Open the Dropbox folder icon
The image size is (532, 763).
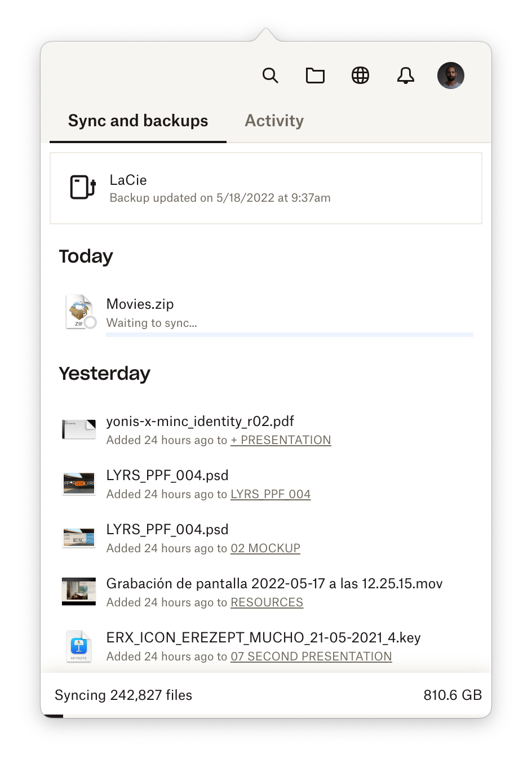[315, 76]
